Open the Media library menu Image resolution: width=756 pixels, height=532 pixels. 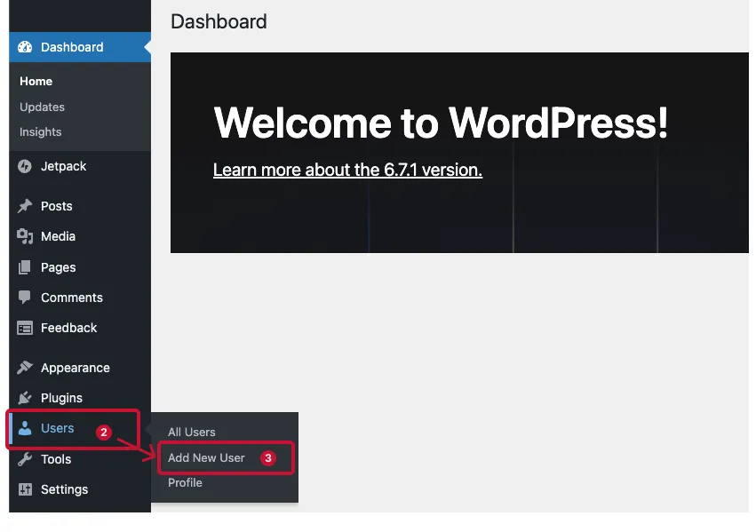click(x=58, y=236)
